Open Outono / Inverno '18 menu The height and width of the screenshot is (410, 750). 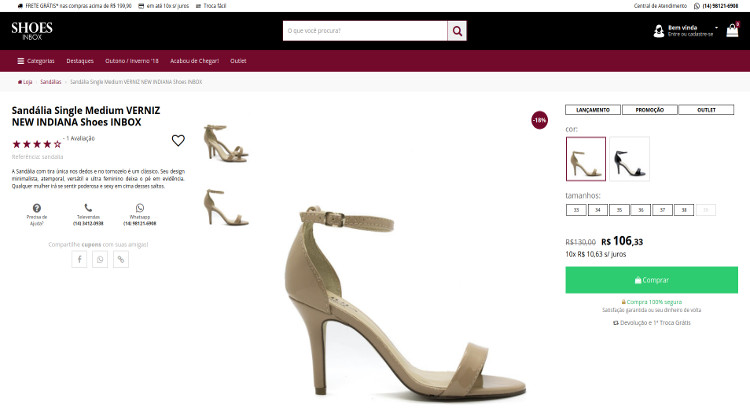[x=132, y=61]
